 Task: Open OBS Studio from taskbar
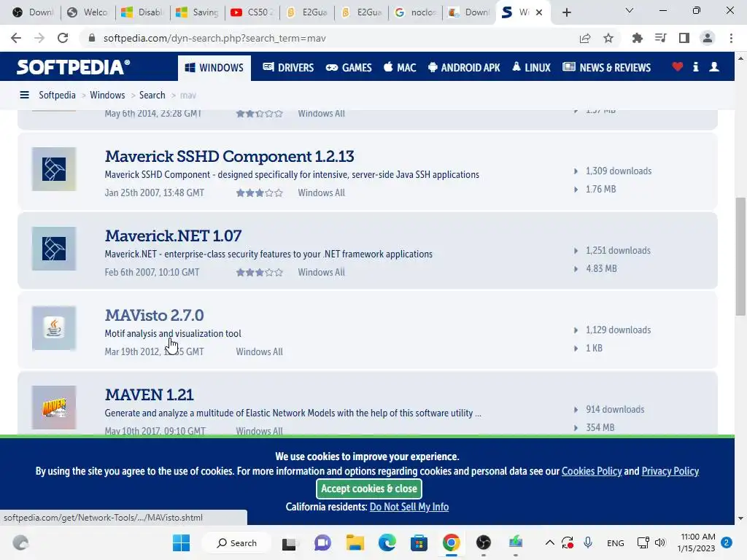483,542
